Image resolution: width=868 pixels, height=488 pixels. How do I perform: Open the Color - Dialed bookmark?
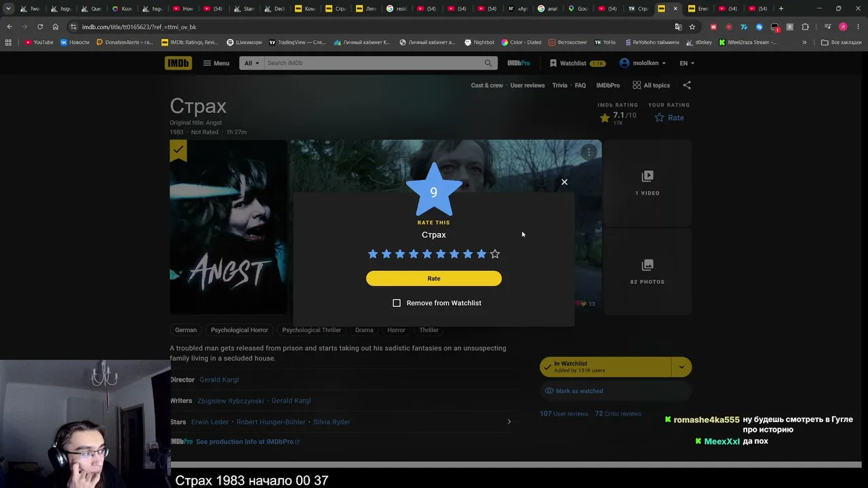[521, 42]
